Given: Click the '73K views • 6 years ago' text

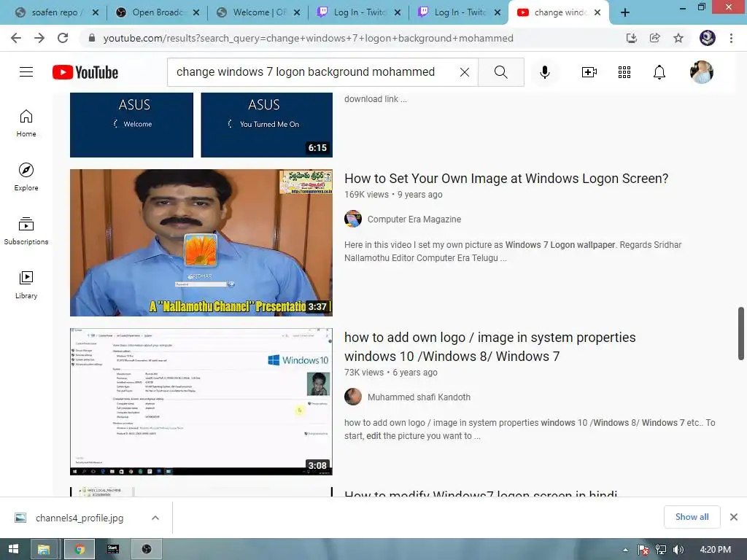Looking at the screenshot, I should pyautogui.click(x=391, y=373).
